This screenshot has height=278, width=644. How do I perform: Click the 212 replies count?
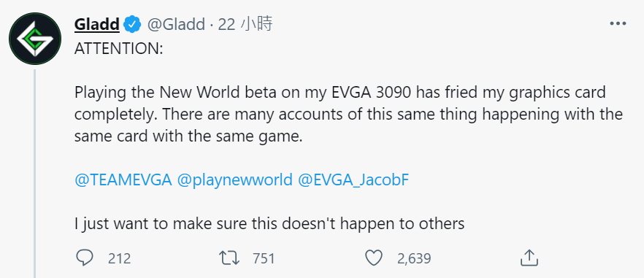(x=119, y=259)
